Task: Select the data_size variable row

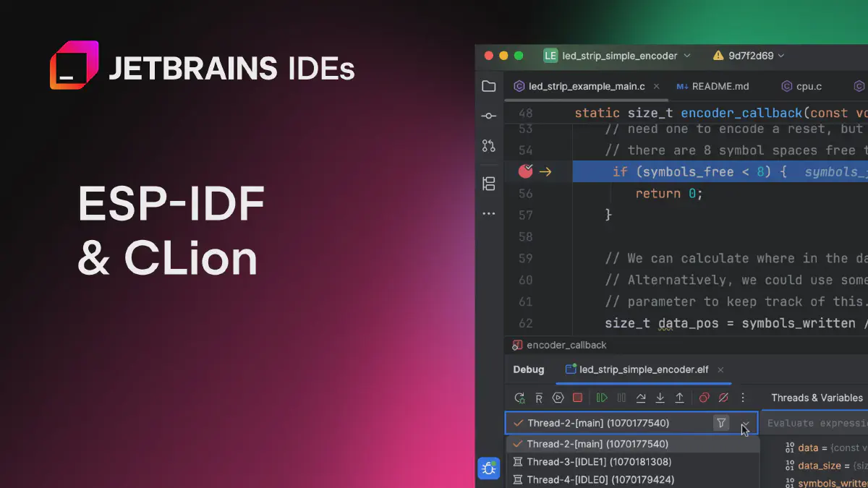Action: pyautogui.click(x=827, y=466)
